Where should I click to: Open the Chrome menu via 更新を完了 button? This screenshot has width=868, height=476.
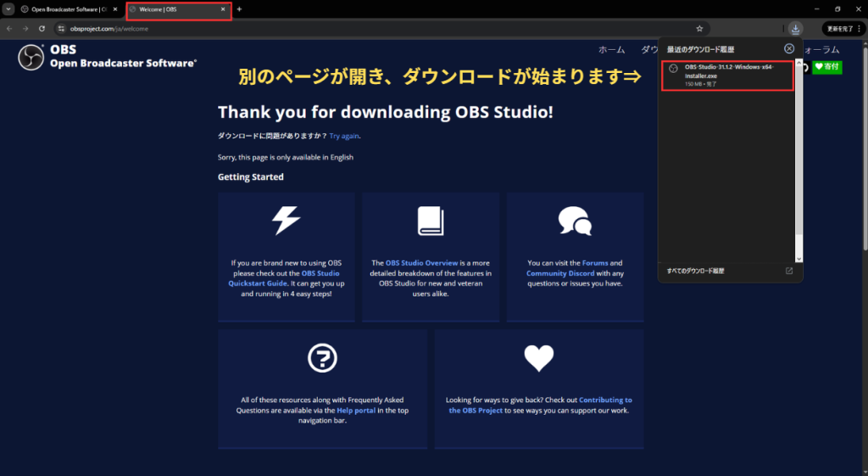843,28
